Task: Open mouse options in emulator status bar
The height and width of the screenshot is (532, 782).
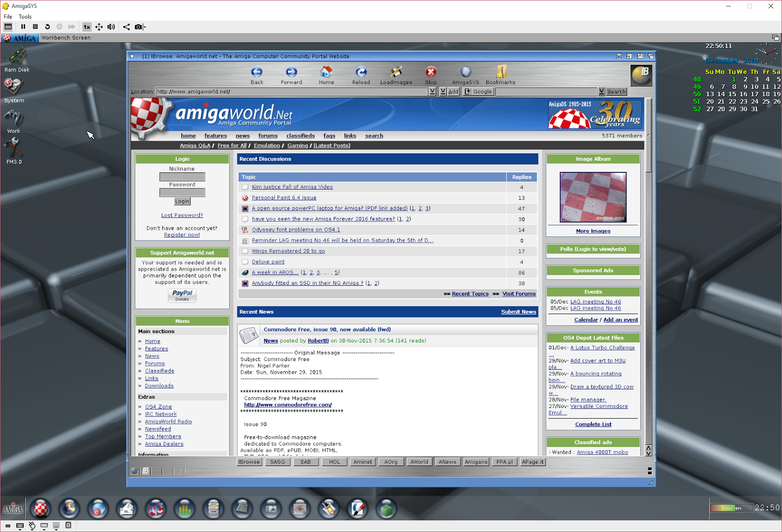Action: (x=32, y=526)
